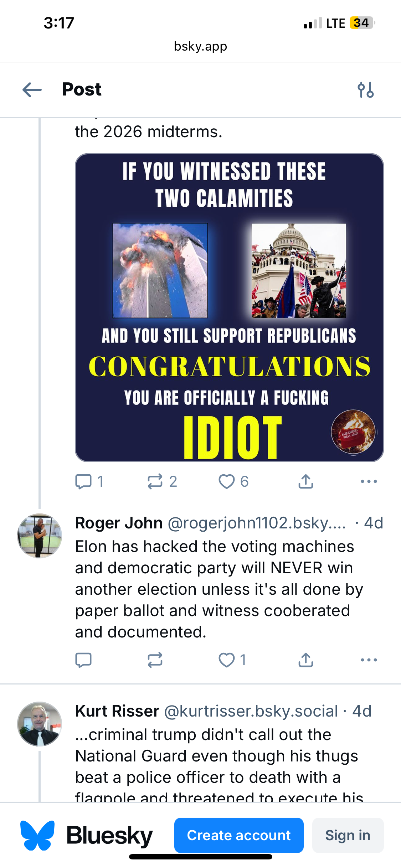The image size is (401, 868).
Task: Open thread settings filter icon
Action: pyautogui.click(x=366, y=90)
